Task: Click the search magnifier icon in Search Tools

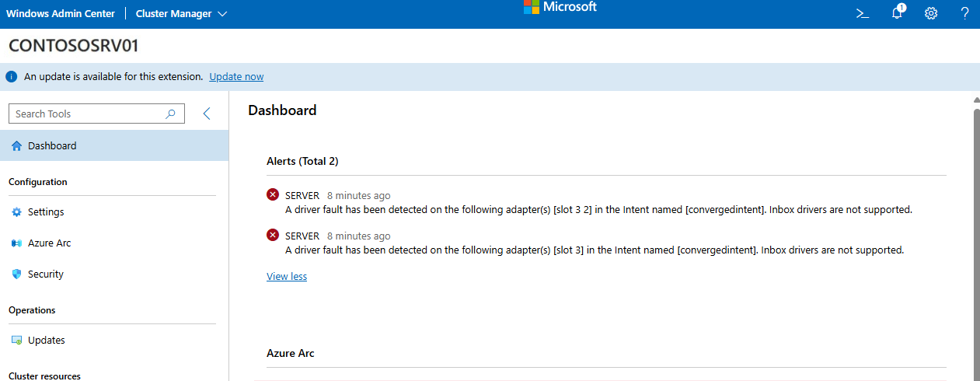Action: click(171, 114)
